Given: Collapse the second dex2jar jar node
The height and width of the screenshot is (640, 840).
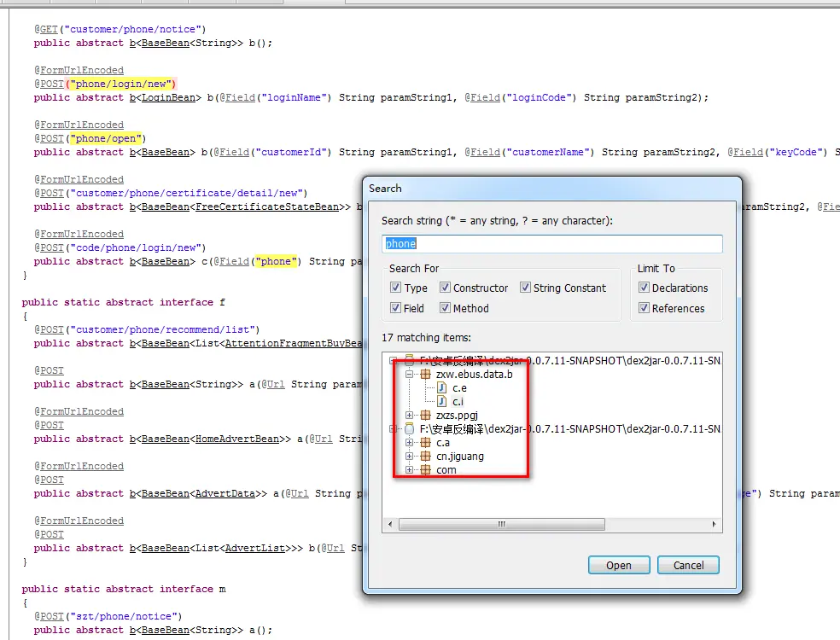Looking at the screenshot, I should (x=393, y=429).
